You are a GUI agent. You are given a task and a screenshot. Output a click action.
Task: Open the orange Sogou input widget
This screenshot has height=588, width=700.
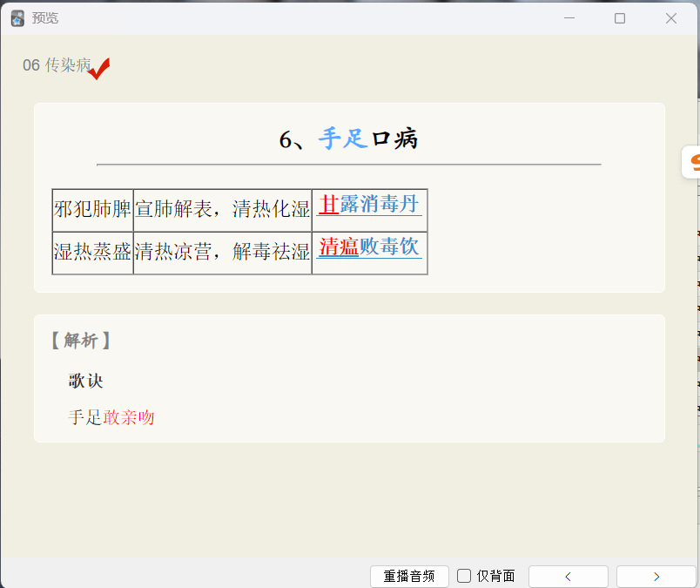coord(692,162)
